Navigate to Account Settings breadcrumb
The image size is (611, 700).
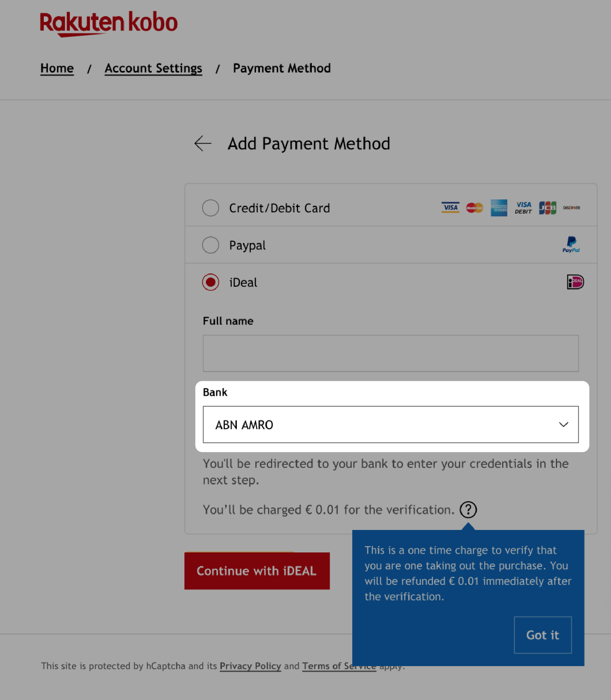click(x=153, y=68)
